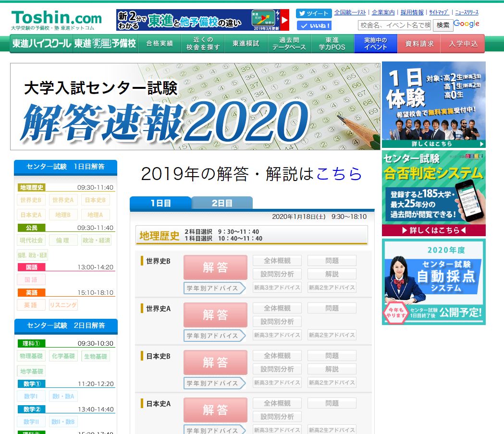Open the 合否判定システム banner
The height and width of the screenshot is (434, 504).
[433, 193]
